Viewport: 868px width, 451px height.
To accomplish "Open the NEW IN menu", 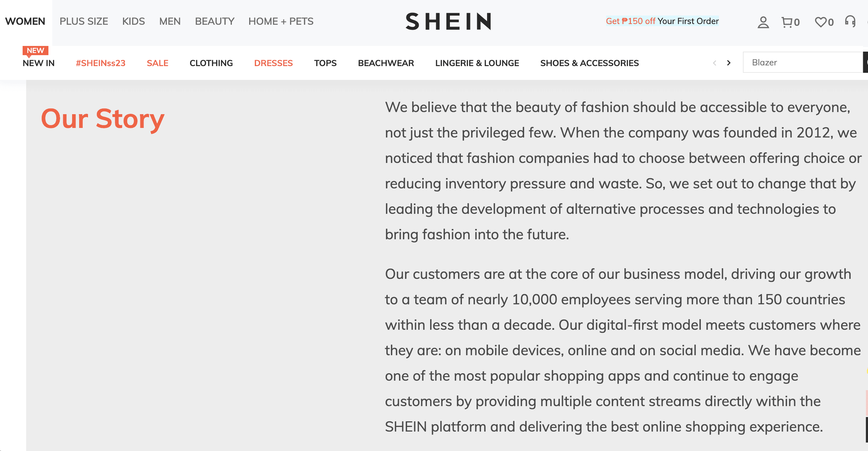I will [x=39, y=63].
